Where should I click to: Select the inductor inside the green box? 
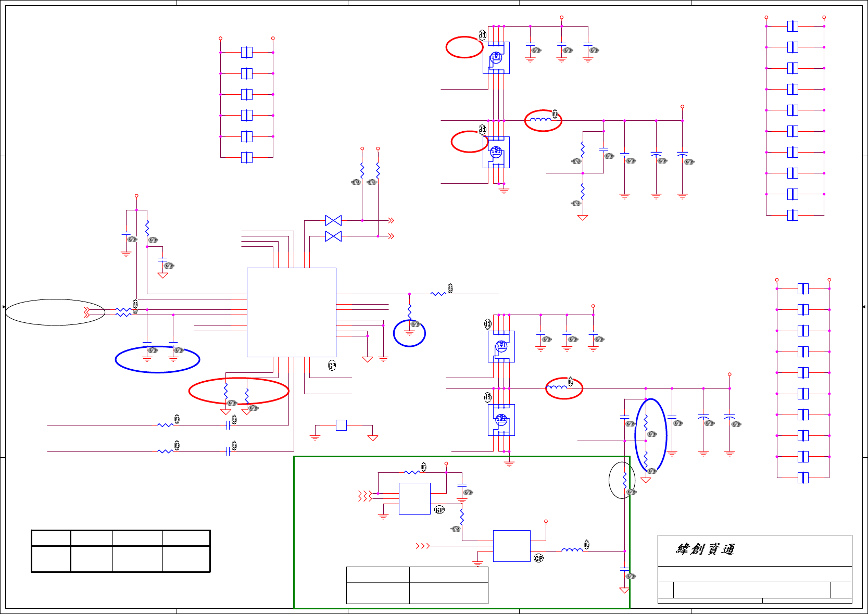[x=572, y=550]
